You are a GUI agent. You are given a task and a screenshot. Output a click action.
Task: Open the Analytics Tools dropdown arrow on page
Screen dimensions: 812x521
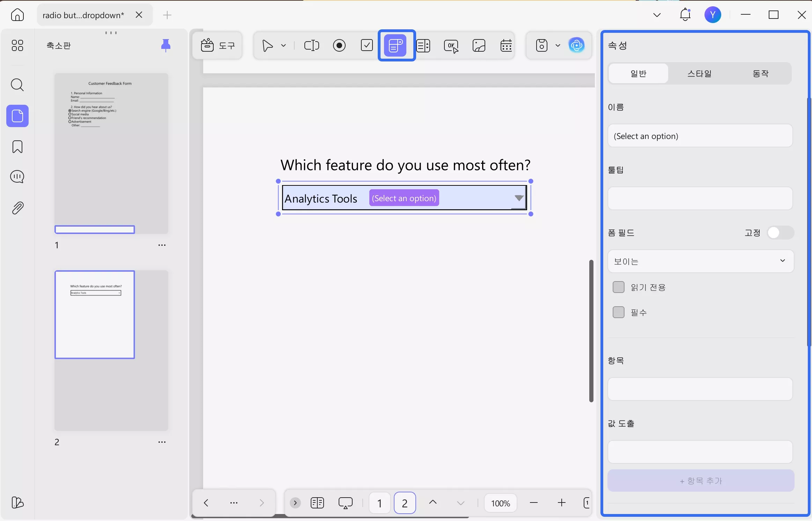point(519,198)
